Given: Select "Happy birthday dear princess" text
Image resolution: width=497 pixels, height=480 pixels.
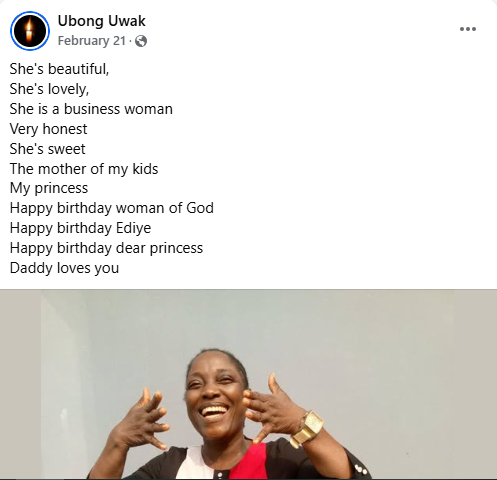Looking at the screenshot, I should pos(106,248).
